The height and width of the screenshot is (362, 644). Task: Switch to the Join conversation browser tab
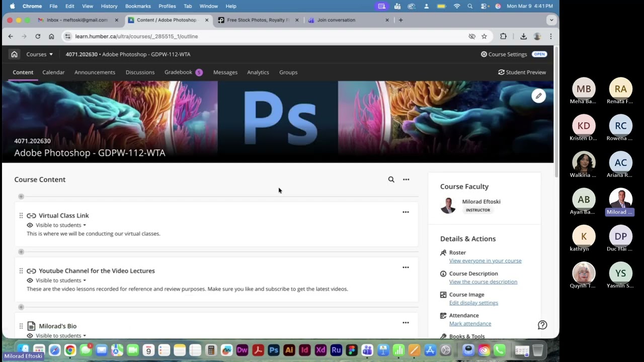point(348,20)
